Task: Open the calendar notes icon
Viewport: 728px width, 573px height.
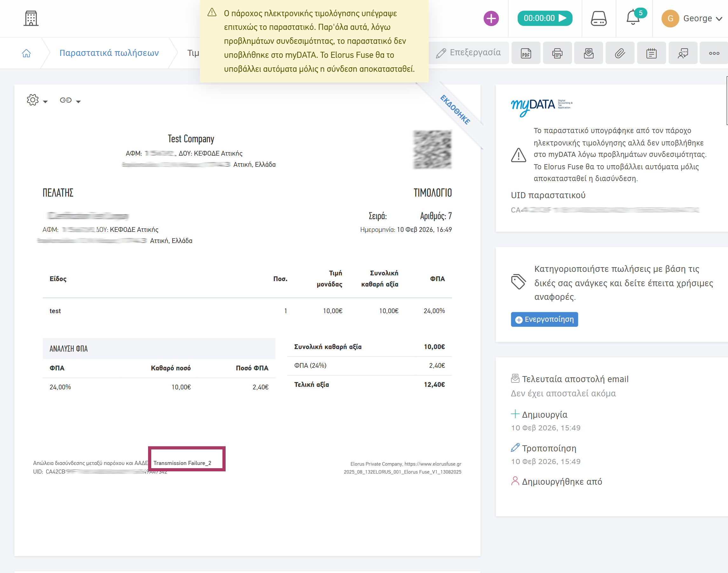Action: click(651, 53)
